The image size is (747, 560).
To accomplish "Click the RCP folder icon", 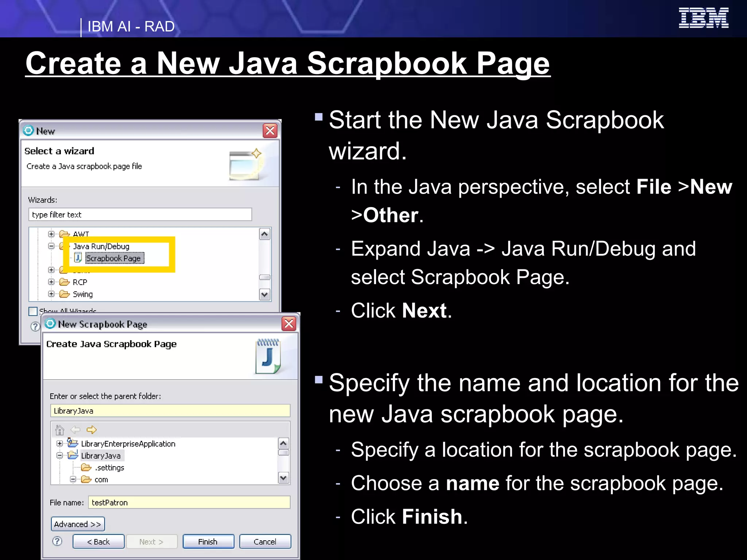I will click(65, 282).
